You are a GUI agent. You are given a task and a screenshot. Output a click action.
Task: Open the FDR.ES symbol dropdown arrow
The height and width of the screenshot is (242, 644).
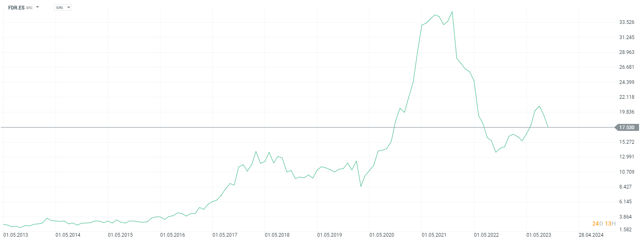click(x=37, y=7)
